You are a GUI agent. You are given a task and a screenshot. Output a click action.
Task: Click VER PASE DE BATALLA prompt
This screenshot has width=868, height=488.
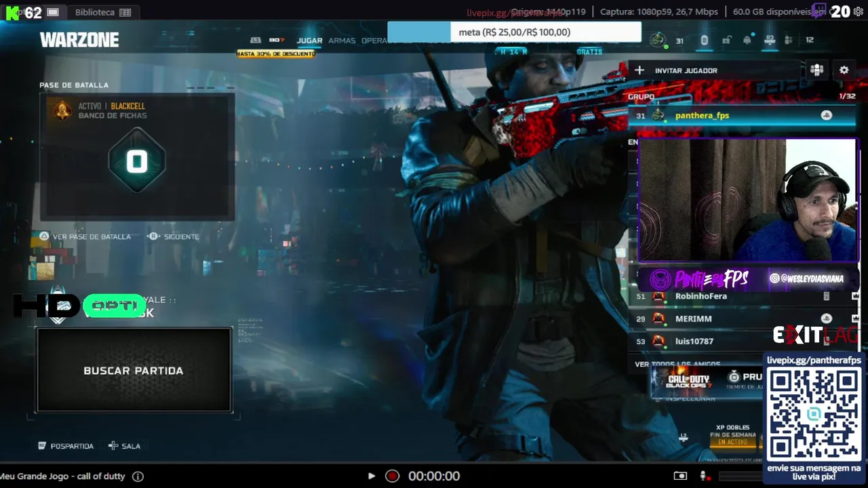pos(85,237)
